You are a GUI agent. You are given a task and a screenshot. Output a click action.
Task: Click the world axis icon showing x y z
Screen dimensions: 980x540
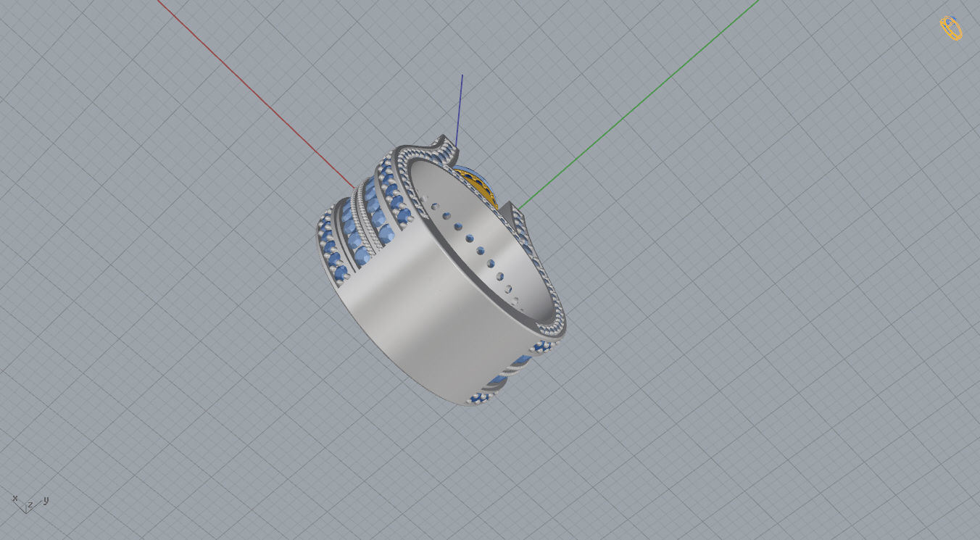30,503
